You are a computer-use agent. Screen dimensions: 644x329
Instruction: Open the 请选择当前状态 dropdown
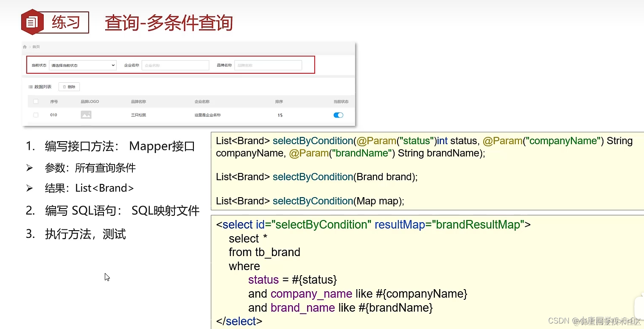coord(83,65)
